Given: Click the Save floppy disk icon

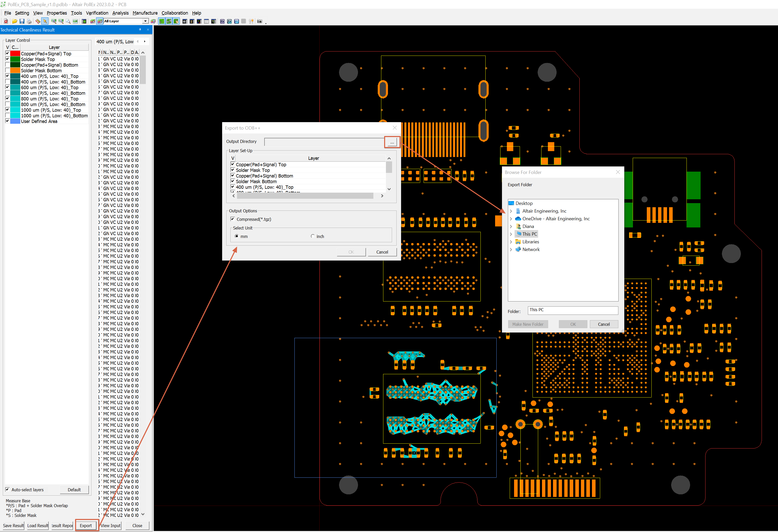Looking at the screenshot, I should tap(22, 21).
